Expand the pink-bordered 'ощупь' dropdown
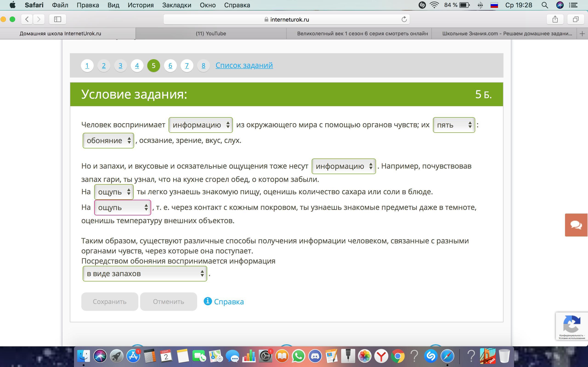This screenshot has width=588, height=367. coord(122,208)
